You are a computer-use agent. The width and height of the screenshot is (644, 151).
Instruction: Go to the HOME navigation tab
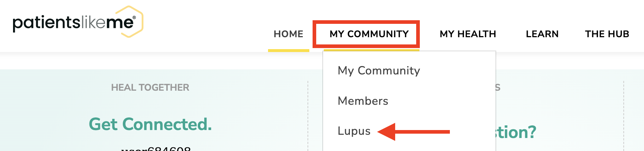tap(288, 34)
